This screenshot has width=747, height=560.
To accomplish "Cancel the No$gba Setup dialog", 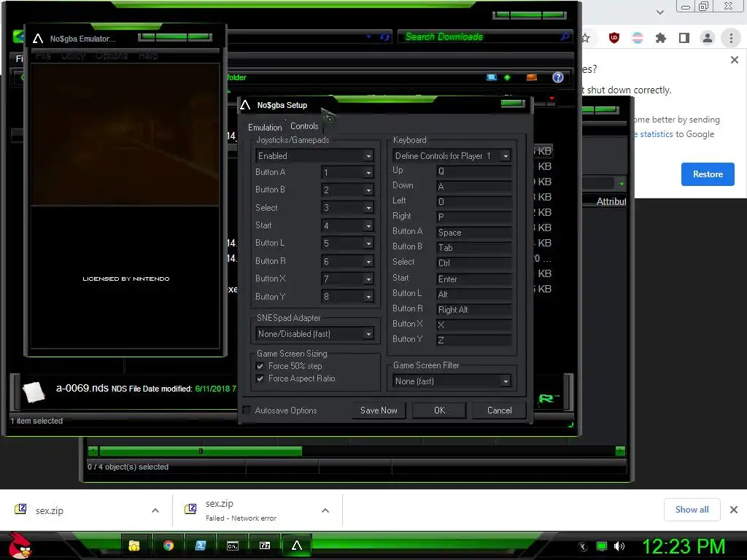I will [x=499, y=410].
